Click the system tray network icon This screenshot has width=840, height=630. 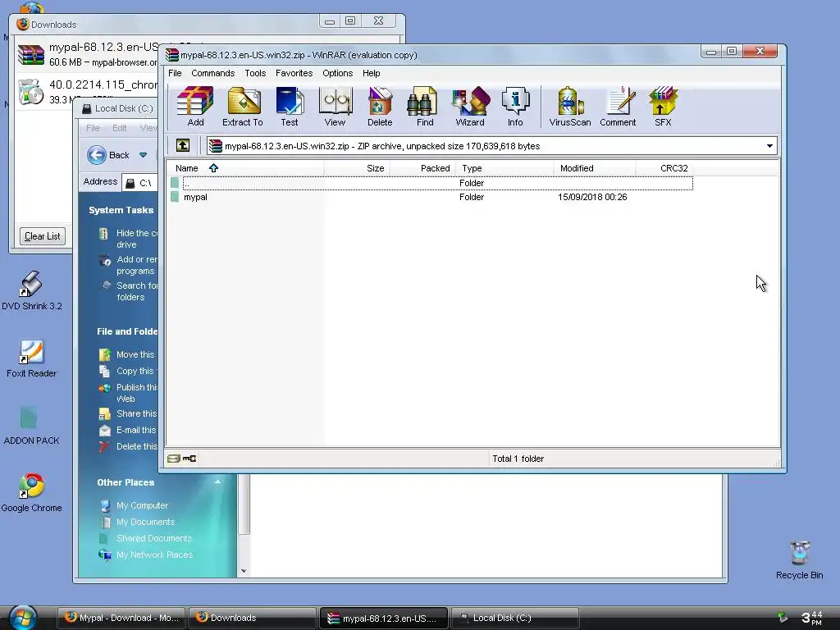pyautogui.click(x=783, y=618)
